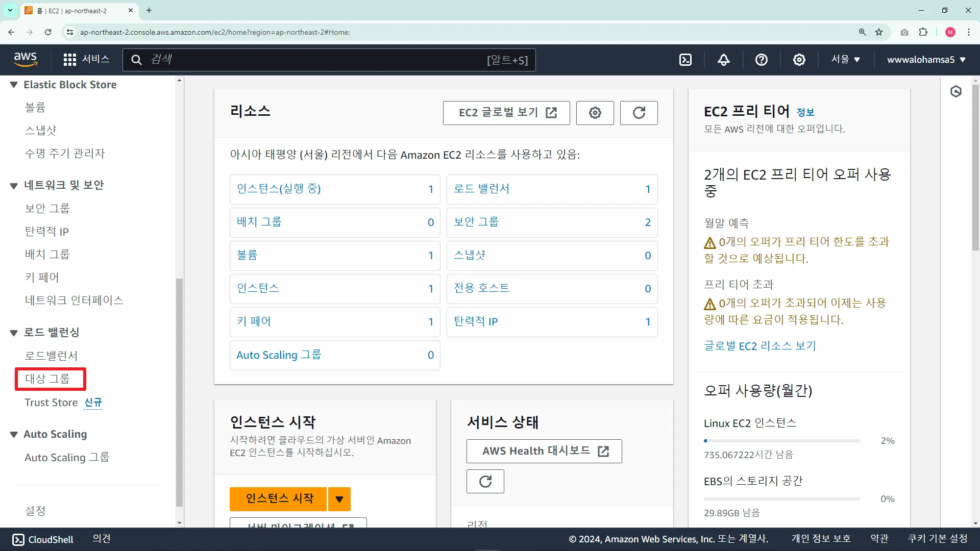Click the resources panel settings gear button
The width and height of the screenshot is (980, 551).
click(595, 113)
